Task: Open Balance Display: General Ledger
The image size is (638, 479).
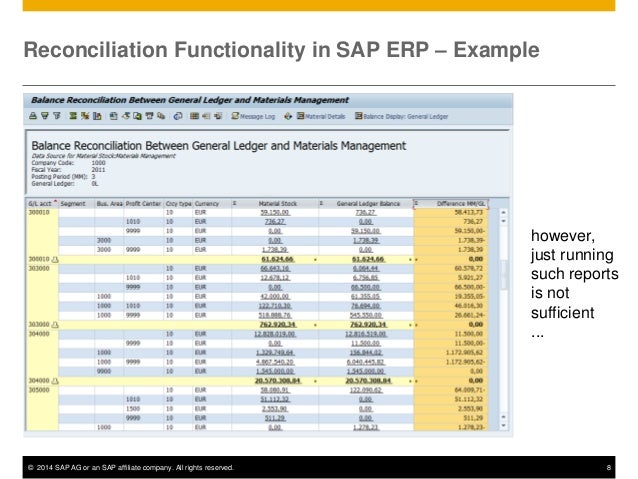Action: tap(401, 116)
